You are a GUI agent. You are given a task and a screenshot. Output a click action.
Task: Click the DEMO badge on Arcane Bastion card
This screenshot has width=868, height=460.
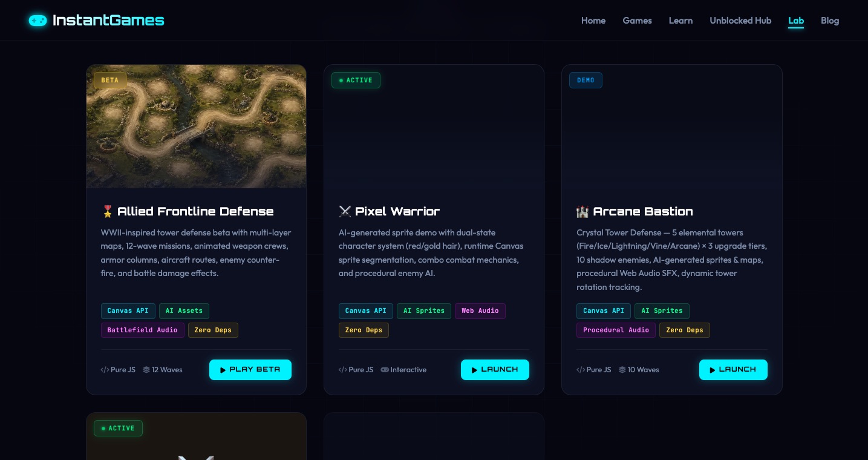(586, 80)
